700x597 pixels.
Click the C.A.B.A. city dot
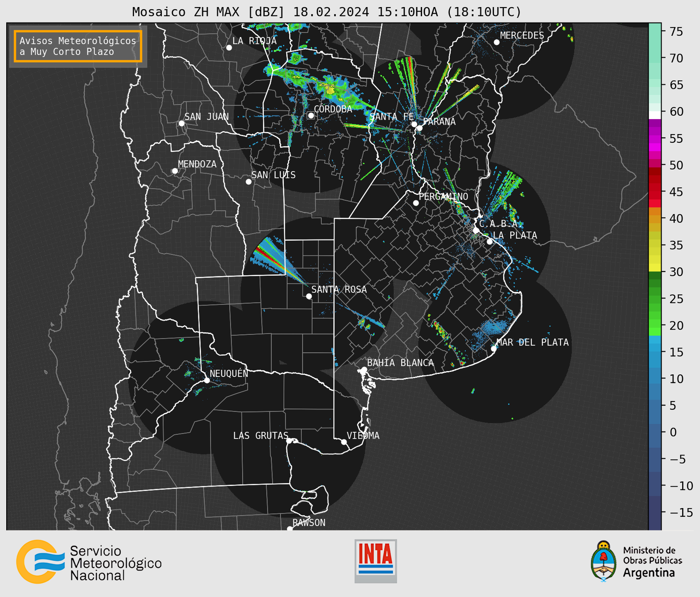tap(476, 230)
